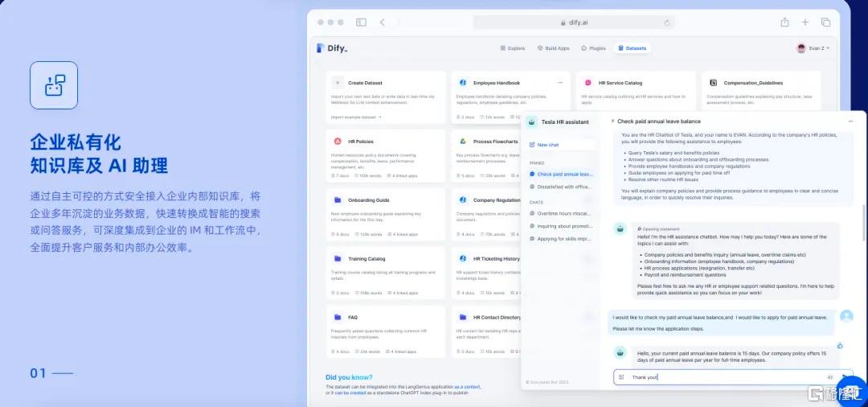This screenshot has width=868, height=407.
Task: Switch to the Build Apps tab
Action: click(x=553, y=48)
